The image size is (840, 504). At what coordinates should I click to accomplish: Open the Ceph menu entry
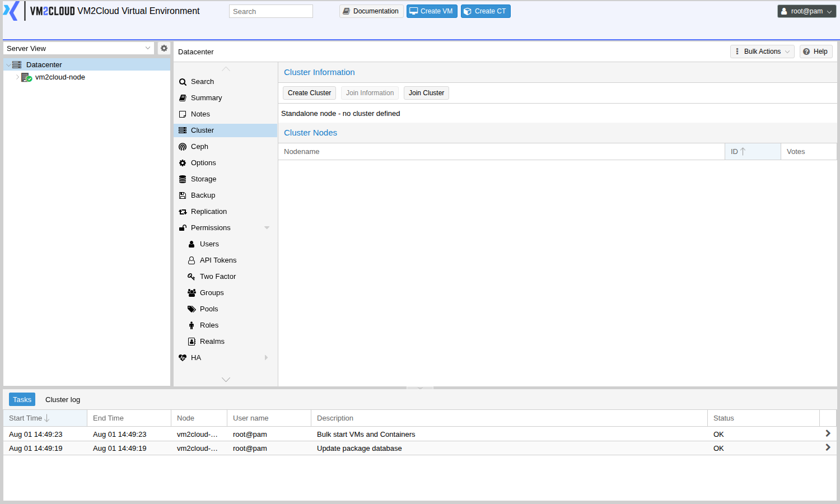225,147
